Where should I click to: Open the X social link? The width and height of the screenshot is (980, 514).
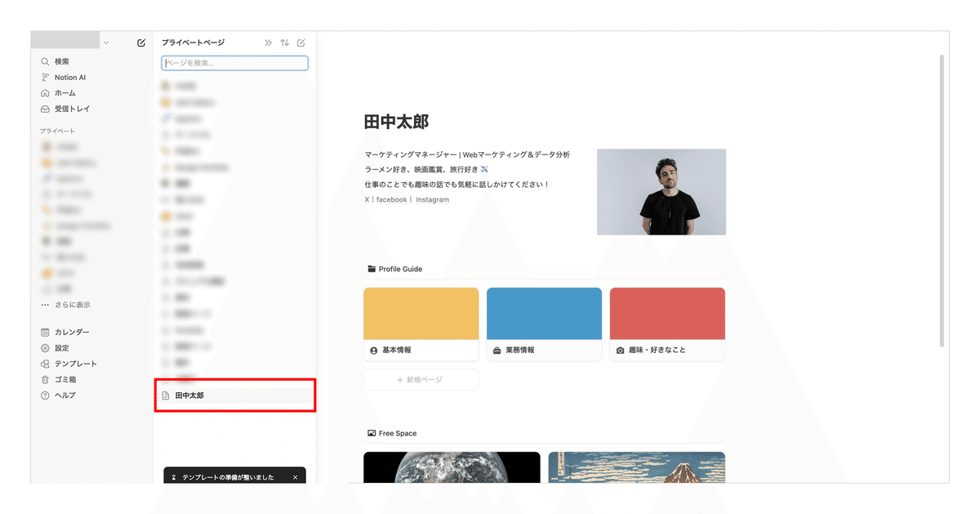(x=367, y=199)
